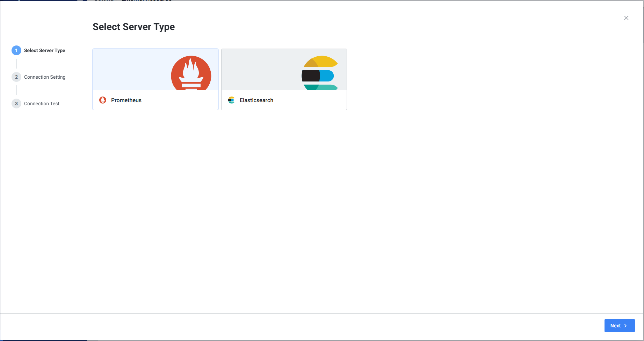Click the small Prometheus icon beside its name
Screen dimensions: 644x341
[x=103, y=100]
